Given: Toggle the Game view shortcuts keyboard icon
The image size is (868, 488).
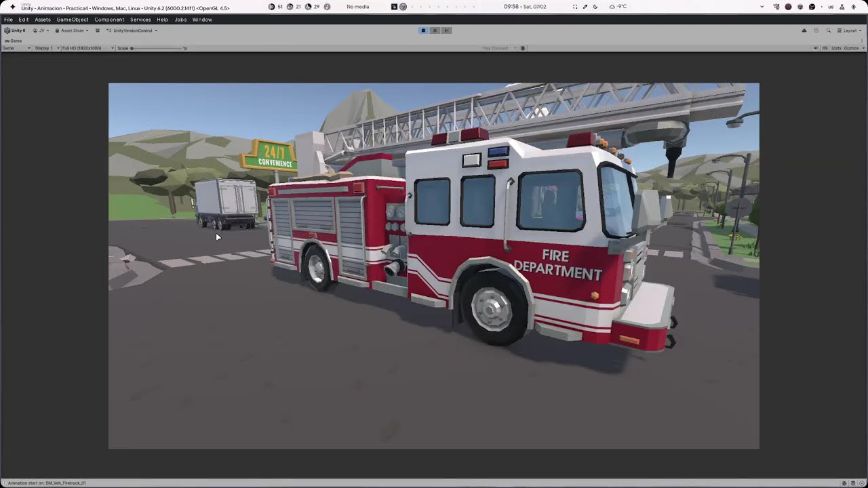Looking at the screenshot, I should [825, 48].
